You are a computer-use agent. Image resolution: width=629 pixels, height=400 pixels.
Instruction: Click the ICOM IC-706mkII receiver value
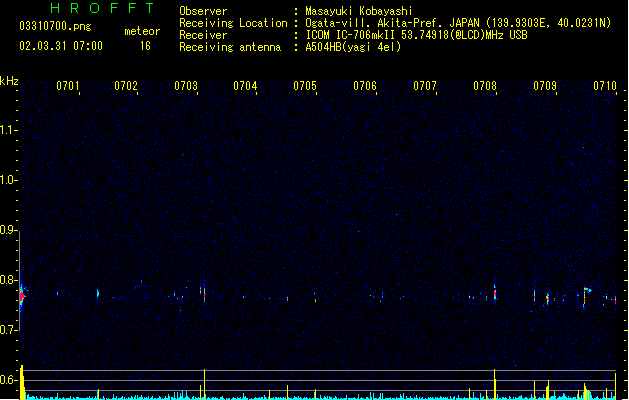click(x=416, y=35)
